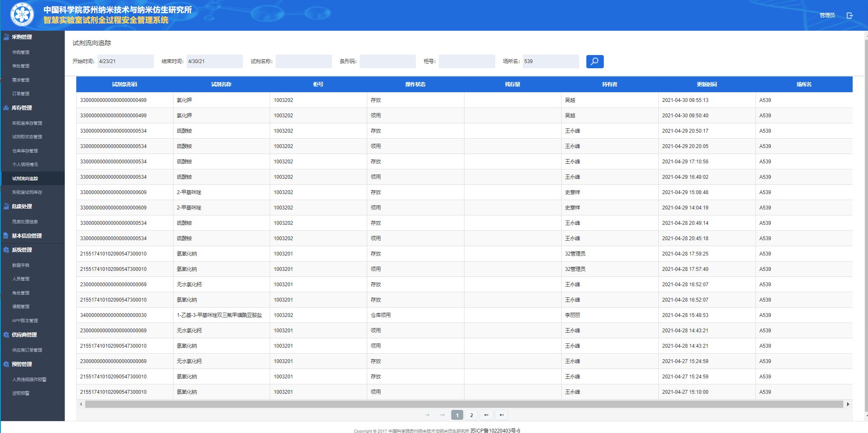The height and width of the screenshot is (433, 868).
Task: Click the 开始时间 date field
Action: click(x=126, y=61)
